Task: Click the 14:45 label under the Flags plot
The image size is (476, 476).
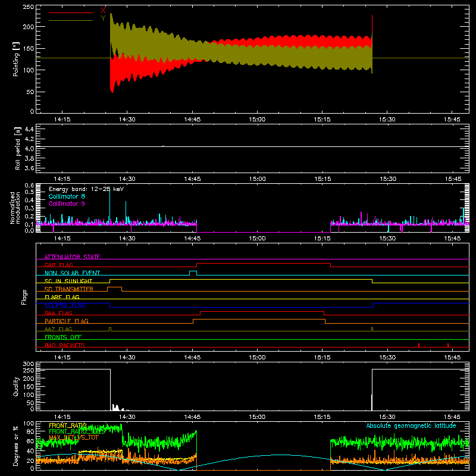Action: pyautogui.click(x=192, y=358)
